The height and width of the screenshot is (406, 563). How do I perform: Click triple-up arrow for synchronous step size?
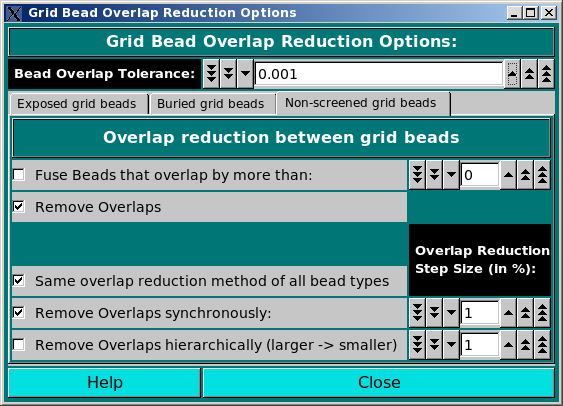(542, 313)
